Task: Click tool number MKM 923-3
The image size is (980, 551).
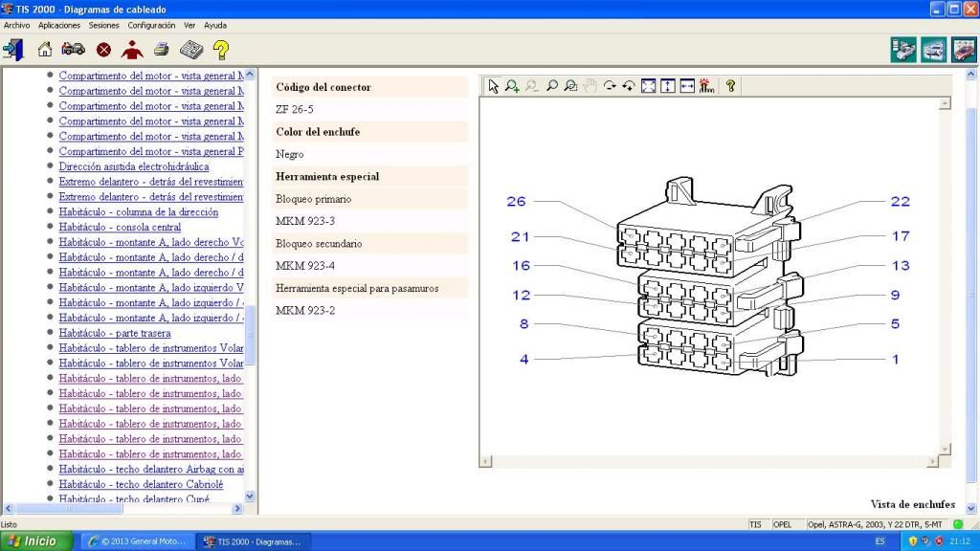Action: coord(305,221)
